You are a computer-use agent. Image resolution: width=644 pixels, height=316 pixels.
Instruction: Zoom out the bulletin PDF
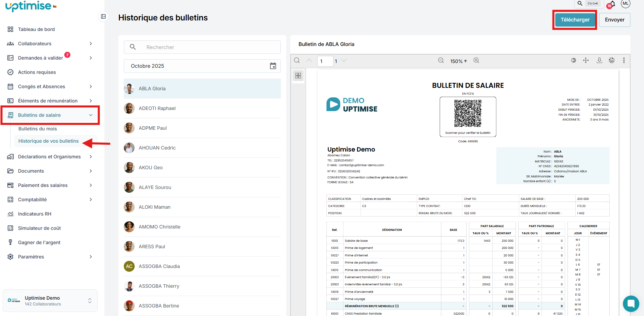pos(441,61)
